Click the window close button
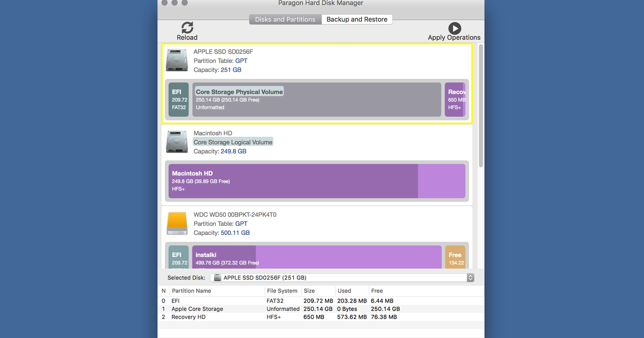The image size is (644, 338). coord(165,3)
